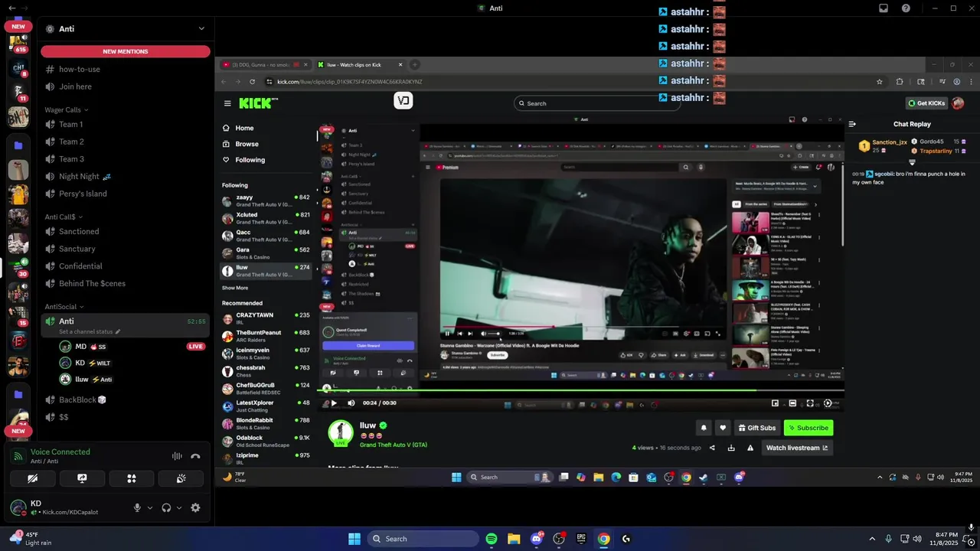Bookmark this page with star icon

click(880, 82)
